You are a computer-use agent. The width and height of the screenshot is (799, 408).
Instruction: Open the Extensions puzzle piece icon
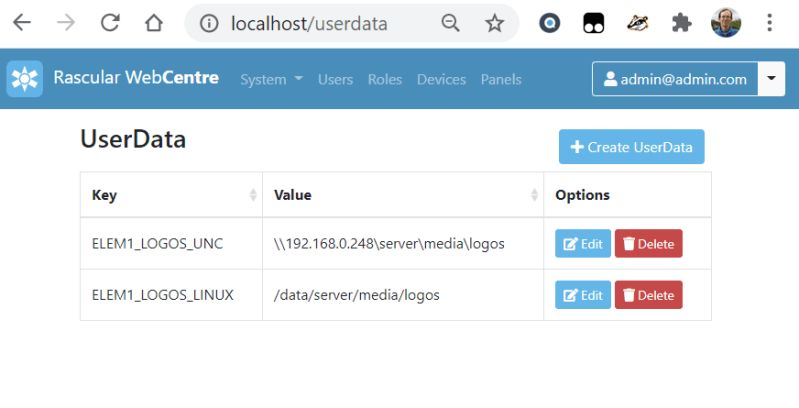click(681, 23)
